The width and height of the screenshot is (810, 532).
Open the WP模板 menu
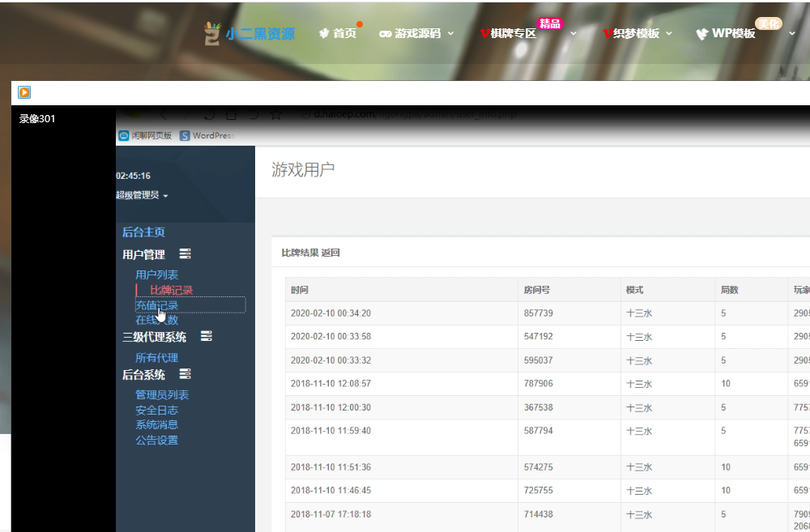point(726,33)
